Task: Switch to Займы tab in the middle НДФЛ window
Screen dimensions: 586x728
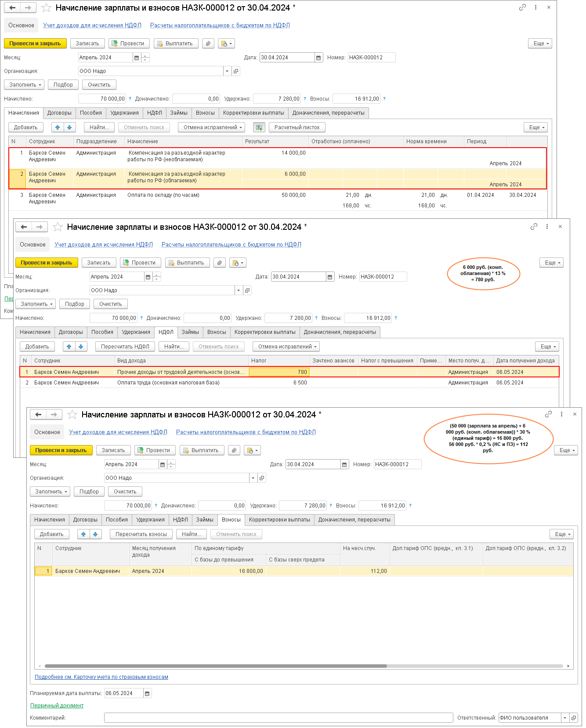Action: 190,332
